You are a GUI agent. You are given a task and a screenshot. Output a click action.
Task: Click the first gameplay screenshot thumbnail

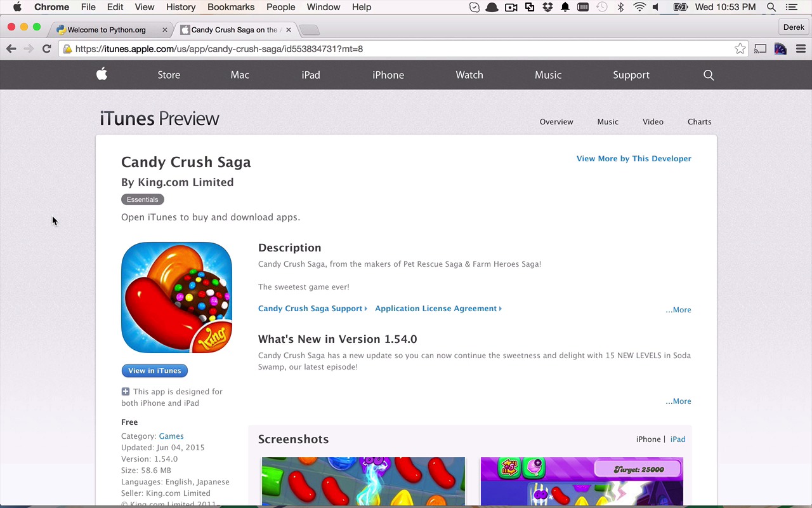click(363, 481)
